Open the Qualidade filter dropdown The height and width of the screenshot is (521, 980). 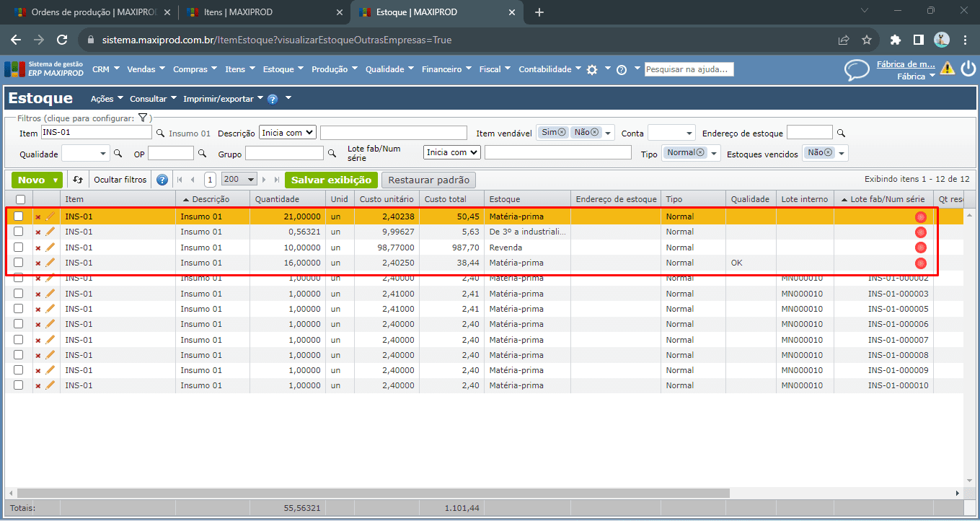click(85, 154)
